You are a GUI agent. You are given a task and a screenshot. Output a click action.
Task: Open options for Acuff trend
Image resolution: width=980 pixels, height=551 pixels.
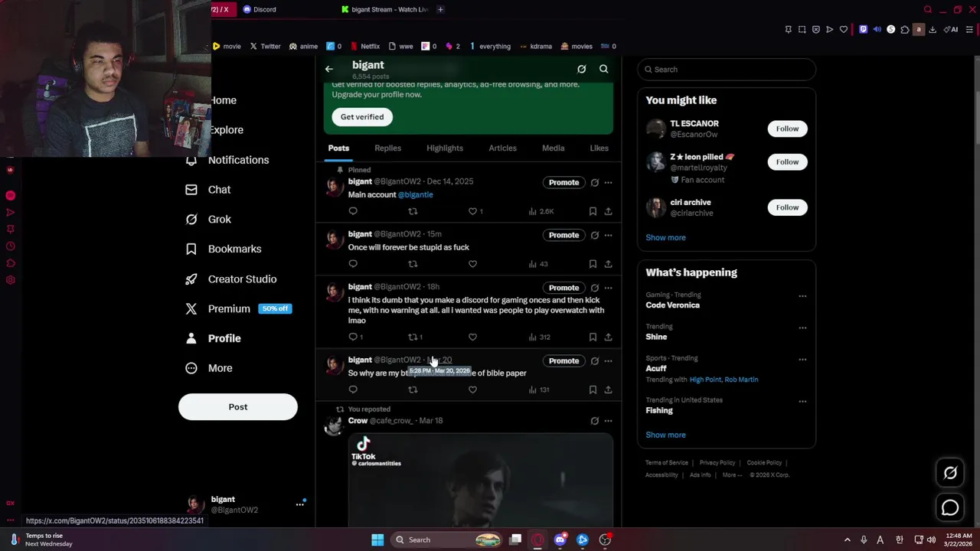(802, 360)
